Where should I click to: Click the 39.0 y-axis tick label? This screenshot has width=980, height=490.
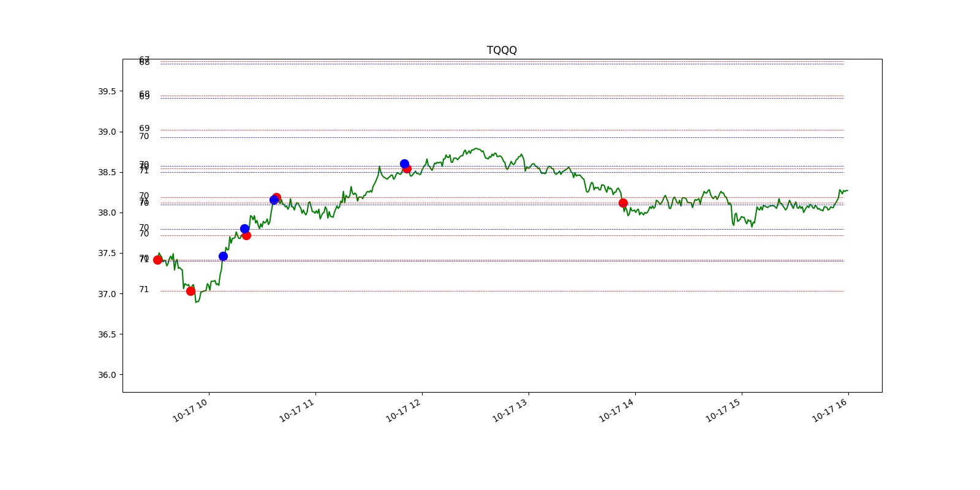(x=107, y=132)
